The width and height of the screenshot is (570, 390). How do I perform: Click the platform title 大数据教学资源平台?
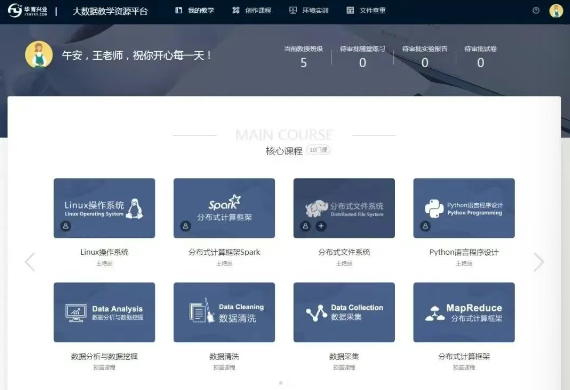point(110,11)
